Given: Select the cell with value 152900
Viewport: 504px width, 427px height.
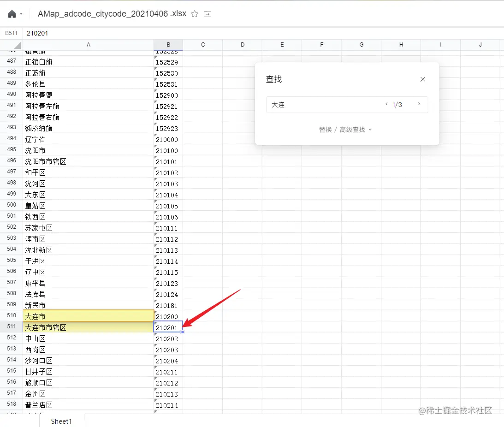Looking at the screenshot, I should [168, 95].
